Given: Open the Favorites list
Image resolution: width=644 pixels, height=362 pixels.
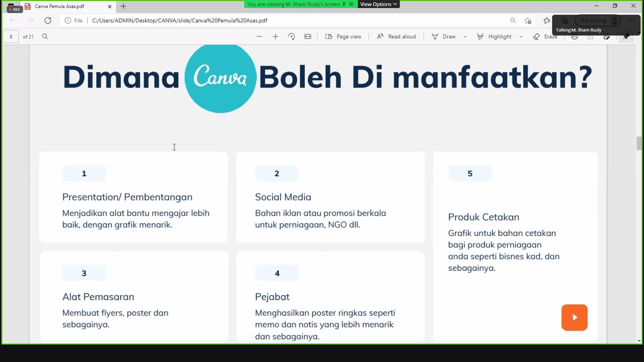Looking at the screenshot, I should click(x=547, y=20).
